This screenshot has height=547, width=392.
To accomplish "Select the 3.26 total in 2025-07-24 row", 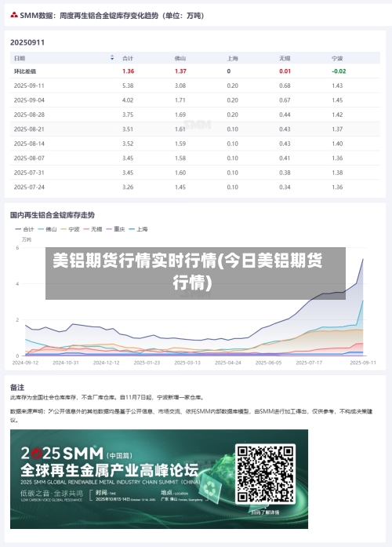I will (128, 187).
